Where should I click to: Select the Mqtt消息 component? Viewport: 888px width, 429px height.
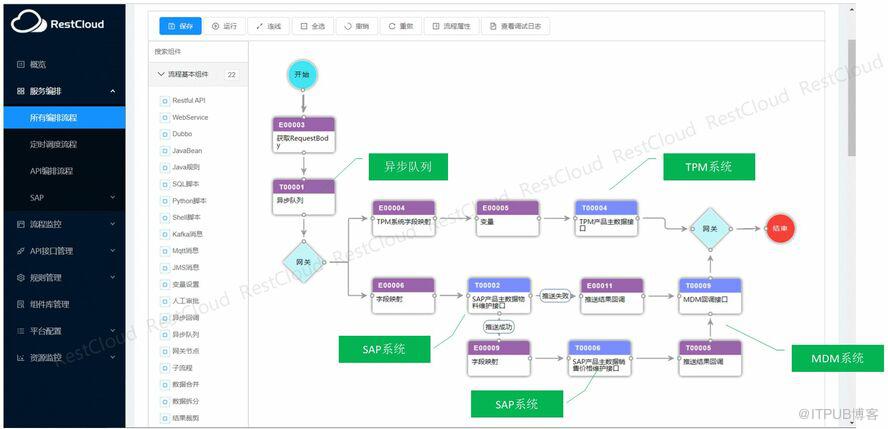181,251
